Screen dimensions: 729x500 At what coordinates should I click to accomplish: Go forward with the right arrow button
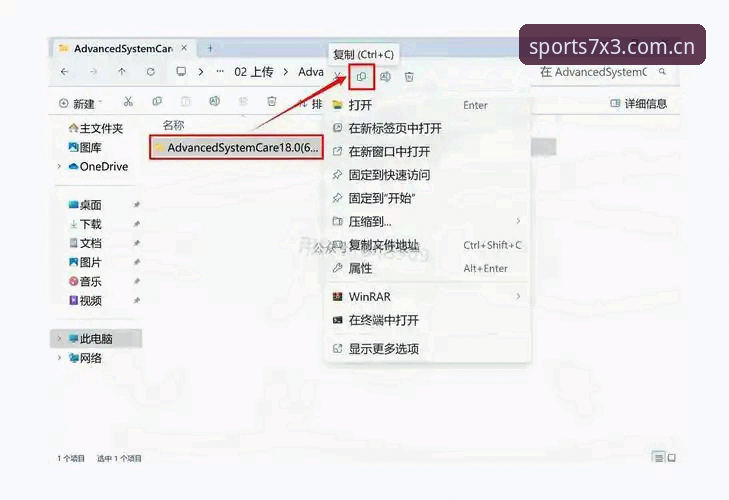(x=93, y=72)
